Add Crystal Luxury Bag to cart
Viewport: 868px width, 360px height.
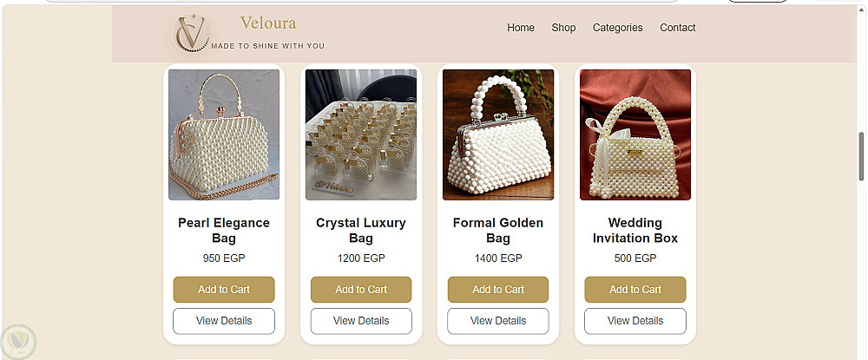361,289
